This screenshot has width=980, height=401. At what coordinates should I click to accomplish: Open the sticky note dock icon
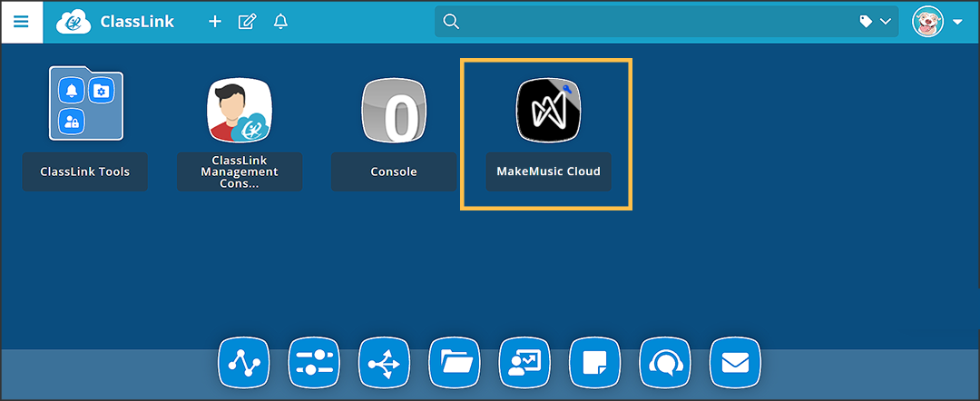(x=595, y=362)
